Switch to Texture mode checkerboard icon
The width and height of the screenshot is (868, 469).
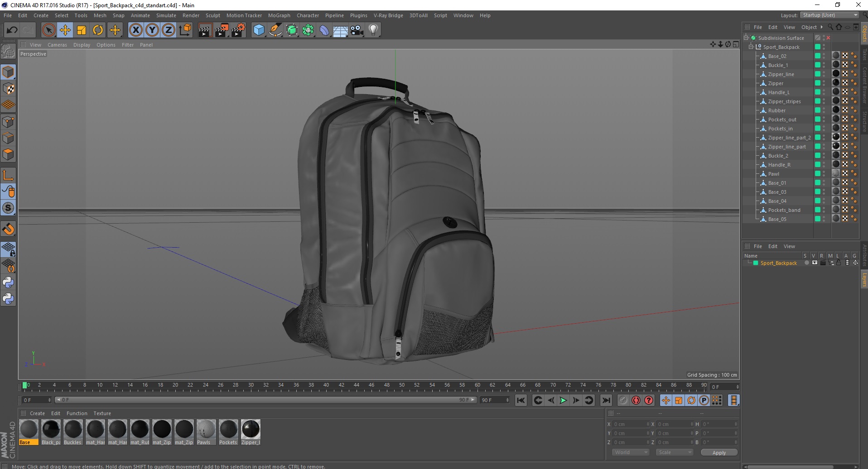click(x=8, y=89)
